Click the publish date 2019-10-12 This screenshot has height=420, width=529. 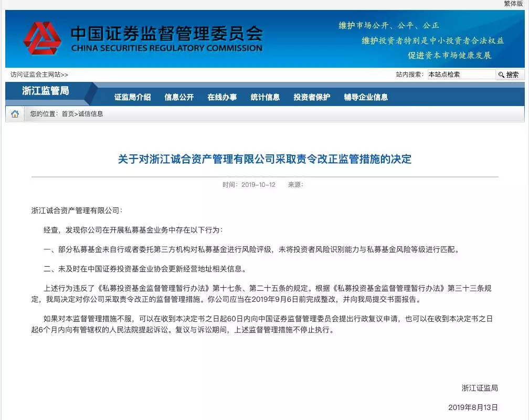(x=258, y=185)
